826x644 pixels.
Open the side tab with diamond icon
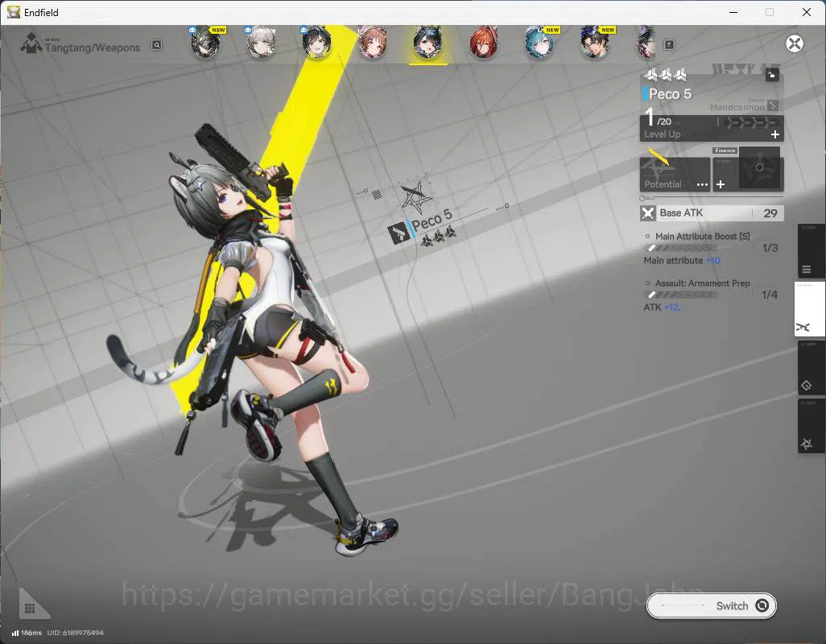[x=810, y=367]
